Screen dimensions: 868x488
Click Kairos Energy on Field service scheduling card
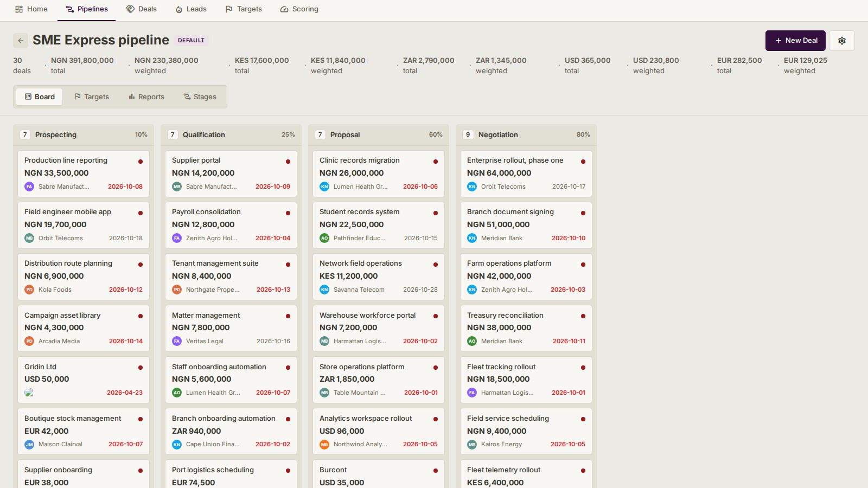(501, 444)
